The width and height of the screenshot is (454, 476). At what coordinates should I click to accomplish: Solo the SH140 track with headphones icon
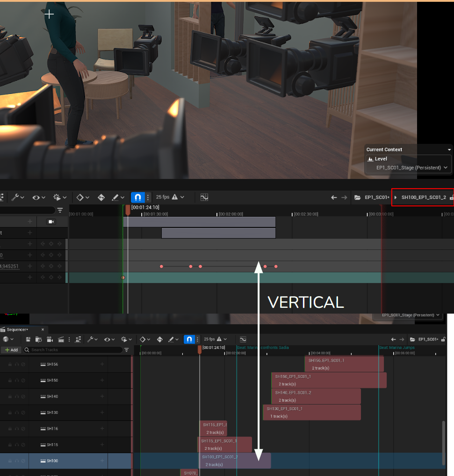click(16, 397)
